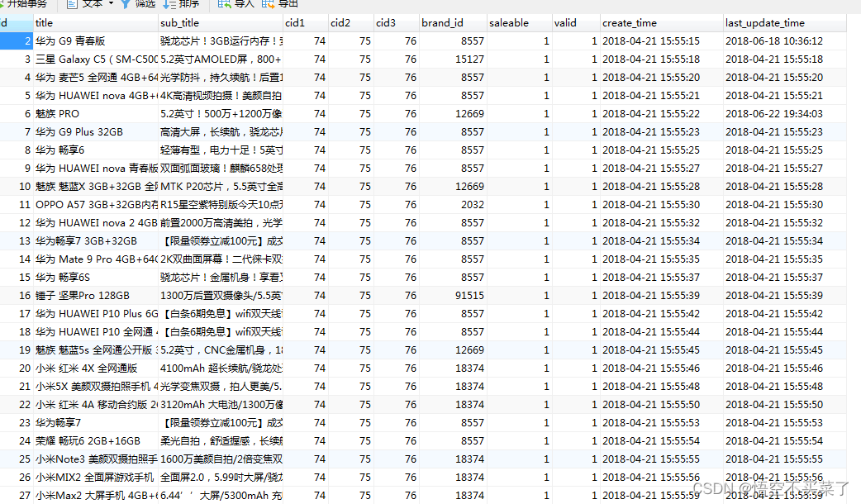This screenshot has height=504, width=861.
Task: Select title cell OPPO A57 3GB+32GB
Action: point(96,205)
